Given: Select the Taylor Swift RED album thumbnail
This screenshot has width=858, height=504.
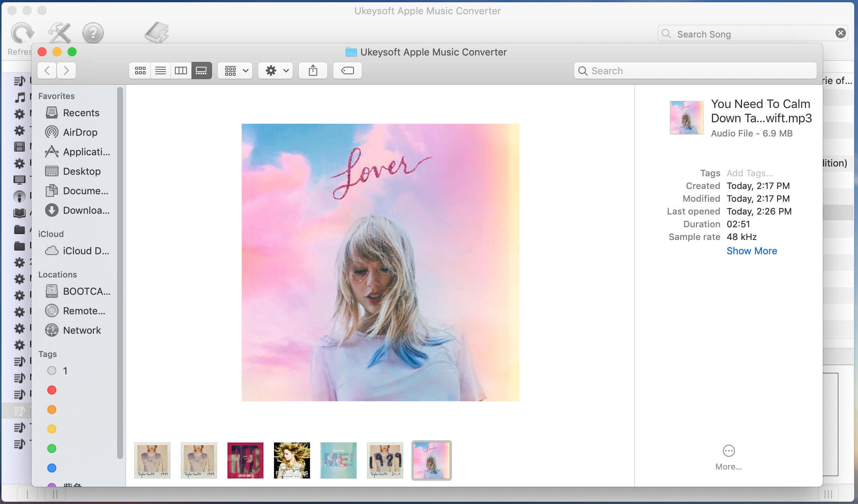Looking at the screenshot, I should (245, 460).
